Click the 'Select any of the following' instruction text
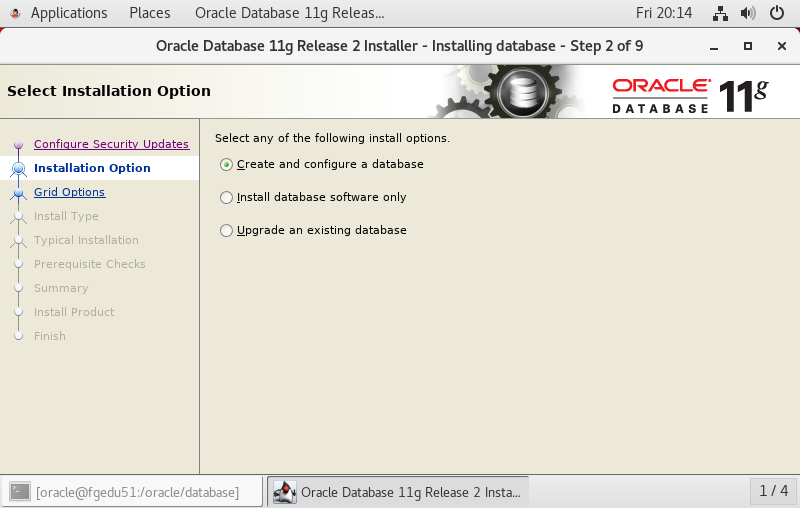Screen dimensions: 800x508 [x=332, y=138]
